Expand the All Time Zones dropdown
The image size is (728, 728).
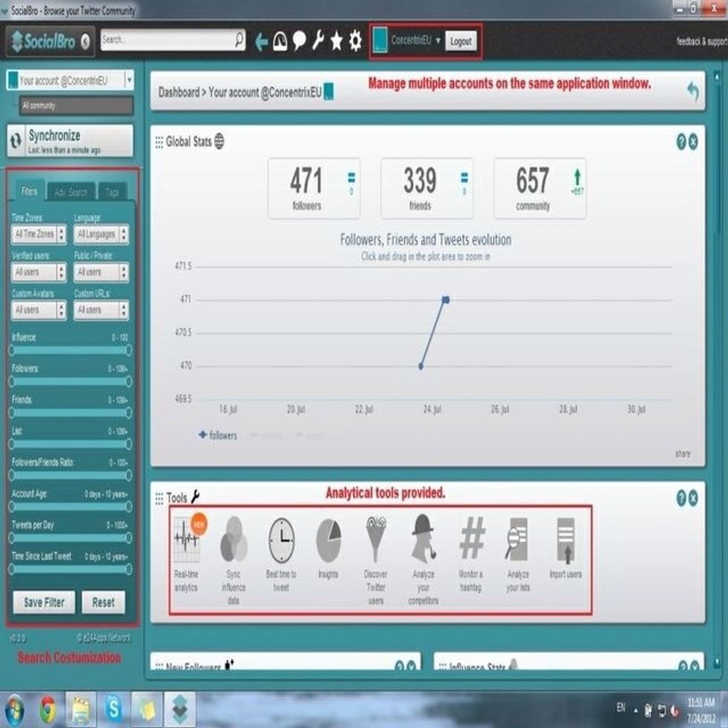click(39, 235)
